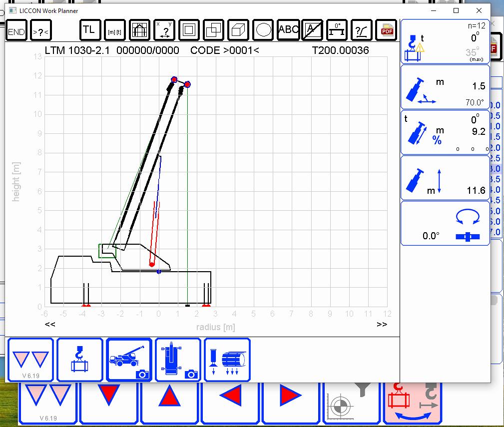504x427 pixels.
Task: Export the plan with the PDF icon
Action: pos(386,30)
